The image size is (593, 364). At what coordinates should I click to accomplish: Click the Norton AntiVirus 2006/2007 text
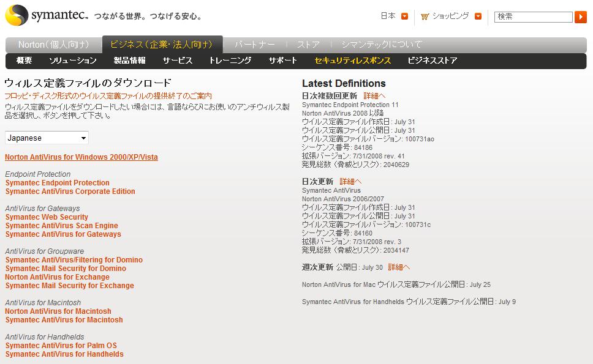343,199
